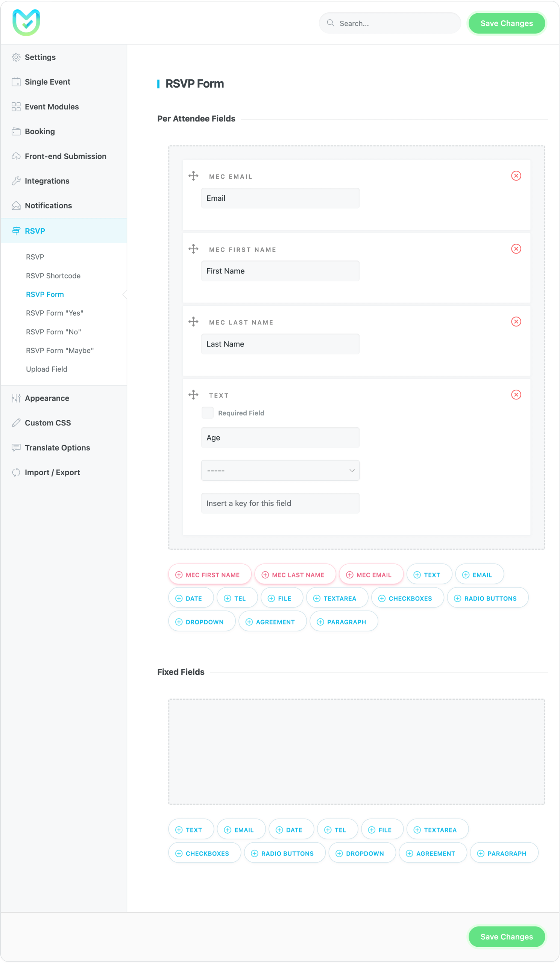Enable the Required Field checkbox
560x963 pixels.
point(208,413)
